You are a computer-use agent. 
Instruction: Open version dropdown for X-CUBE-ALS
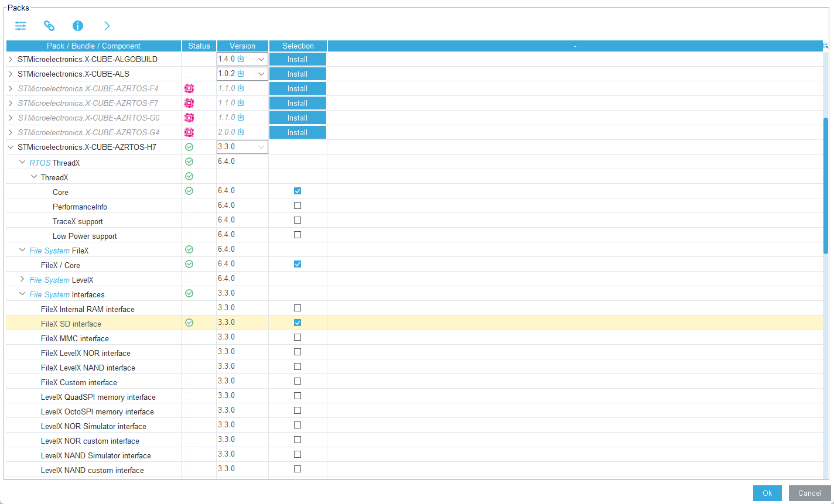point(261,74)
